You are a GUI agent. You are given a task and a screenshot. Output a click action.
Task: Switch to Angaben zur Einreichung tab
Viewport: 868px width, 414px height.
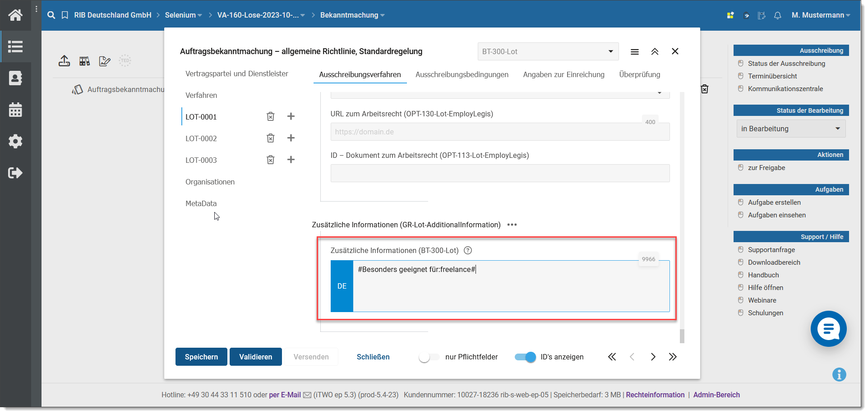564,74
